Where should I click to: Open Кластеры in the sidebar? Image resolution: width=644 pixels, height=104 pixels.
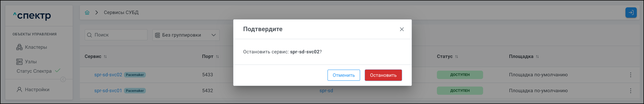coord(36,47)
